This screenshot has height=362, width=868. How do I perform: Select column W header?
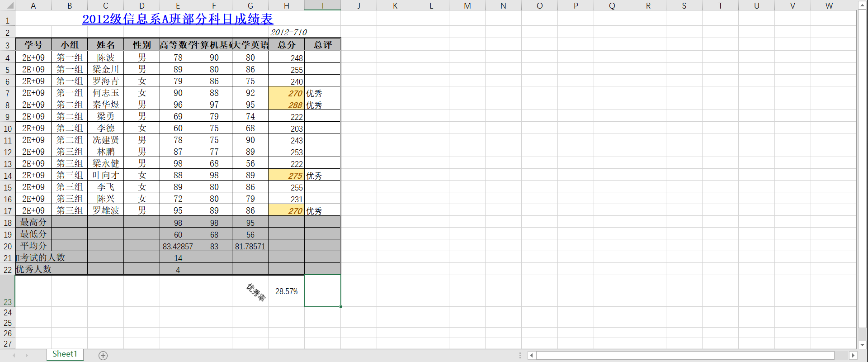829,5
